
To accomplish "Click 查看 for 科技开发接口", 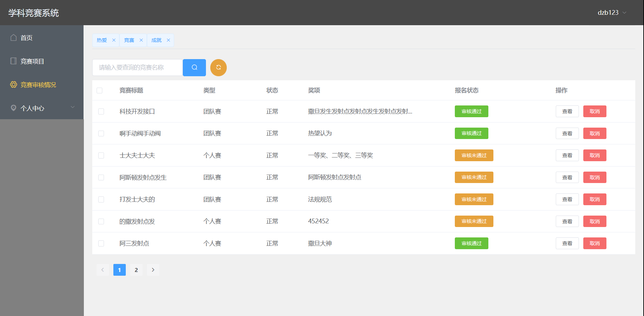I will pyautogui.click(x=567, y=111).
